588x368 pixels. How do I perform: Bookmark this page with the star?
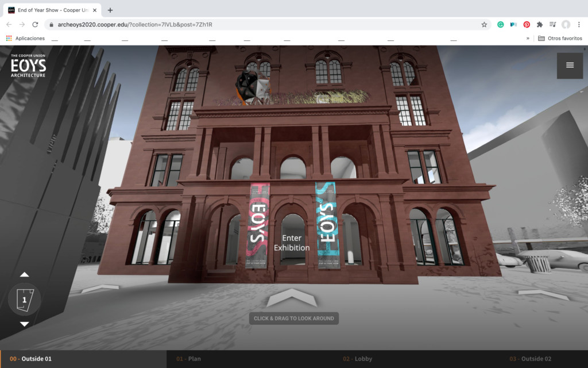(x=484, y=24)
